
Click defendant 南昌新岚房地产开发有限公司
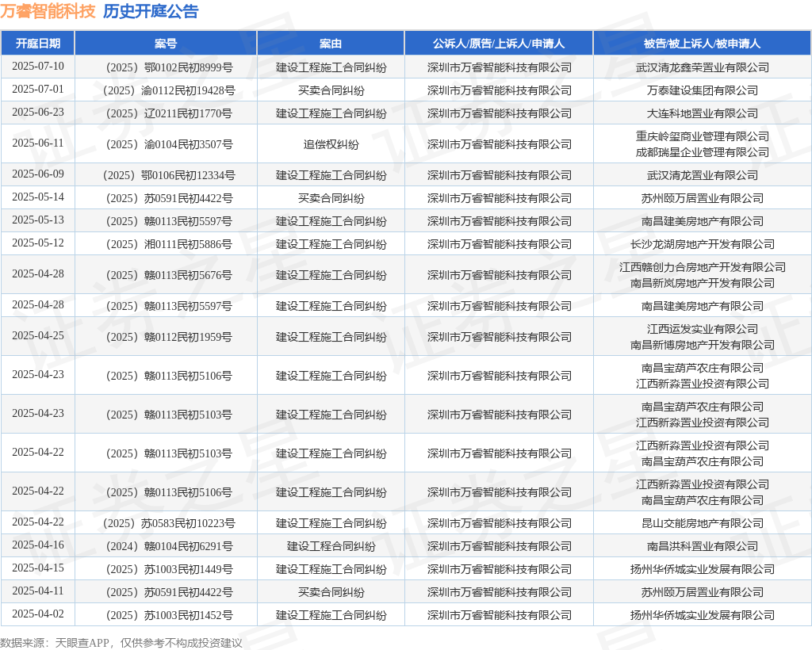click(703, 283)
